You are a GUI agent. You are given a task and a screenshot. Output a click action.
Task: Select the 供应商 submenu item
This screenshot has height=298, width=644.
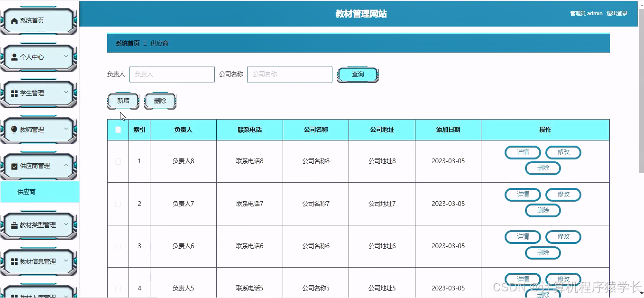[x=40, y=192]
